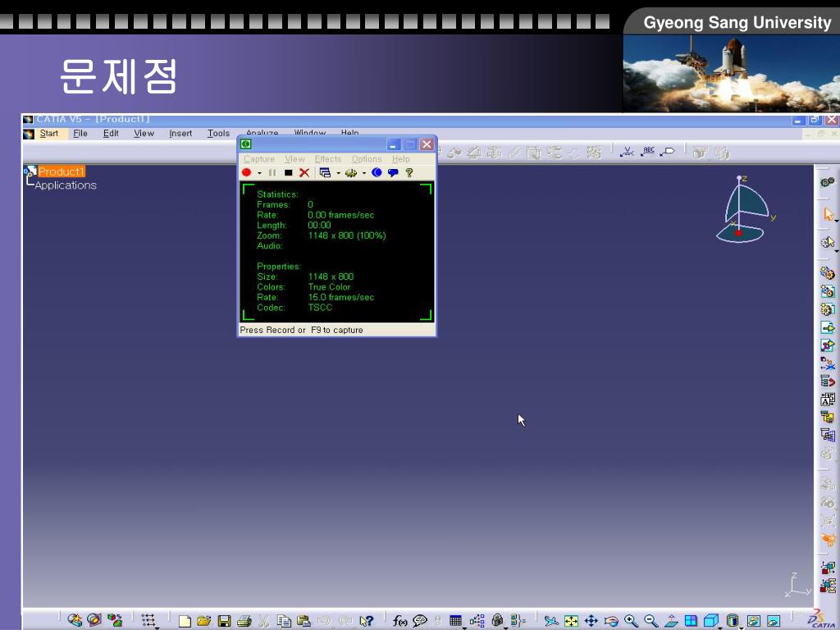Open the View menu in recorder window
This screenshot has width=840, height=630.
[294, 159]
